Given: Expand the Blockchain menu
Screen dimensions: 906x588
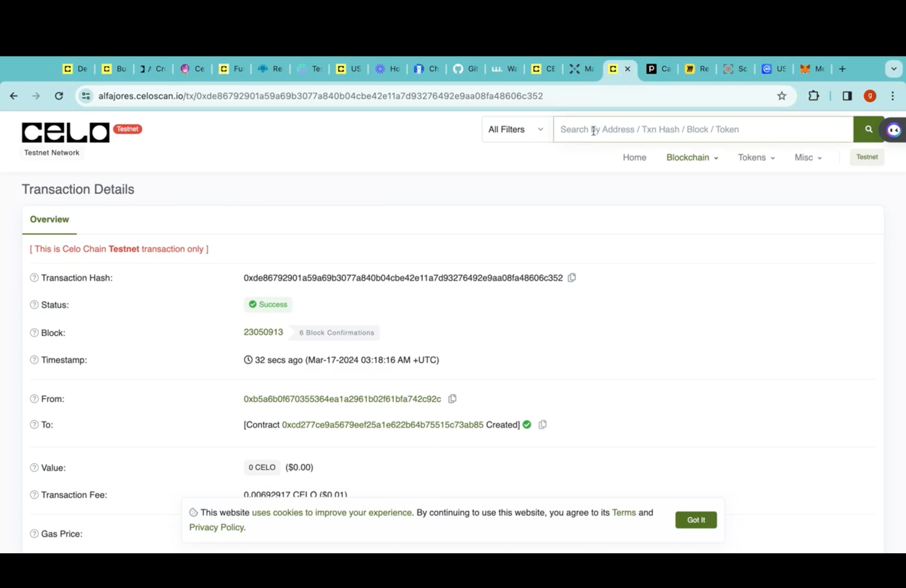Looking at the screenshot, I should (x=692, y=157).
